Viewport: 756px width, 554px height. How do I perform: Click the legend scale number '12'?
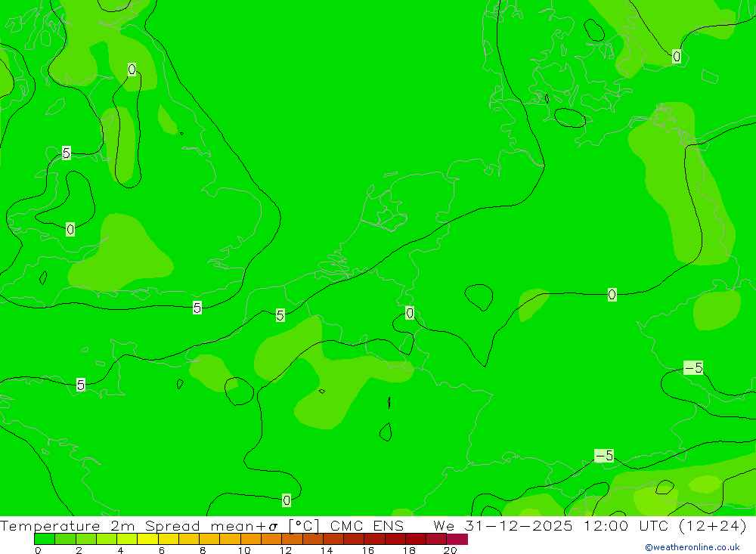(286, 550)
